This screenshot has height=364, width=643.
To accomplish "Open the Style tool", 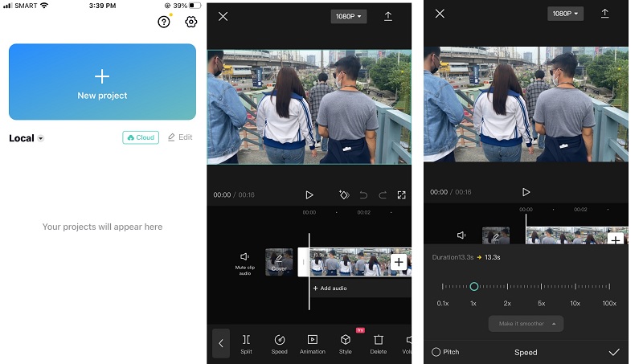I will click(x=345, y=343).
